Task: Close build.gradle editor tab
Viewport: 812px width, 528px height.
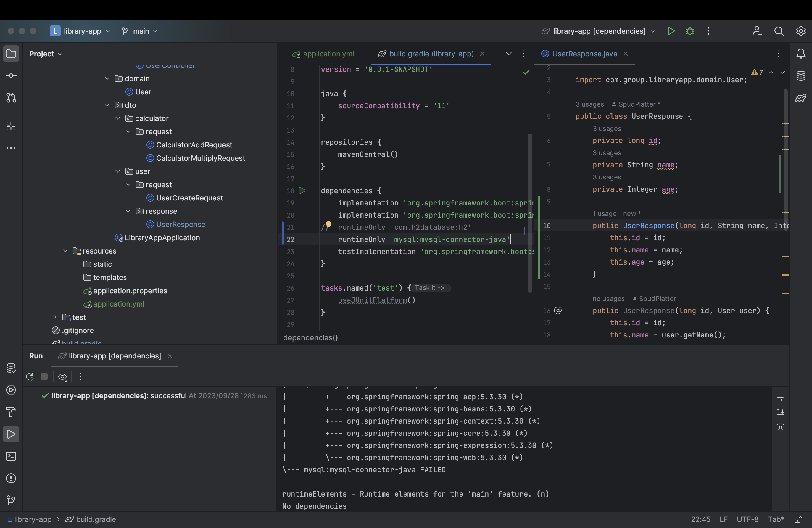Action: 482,54
